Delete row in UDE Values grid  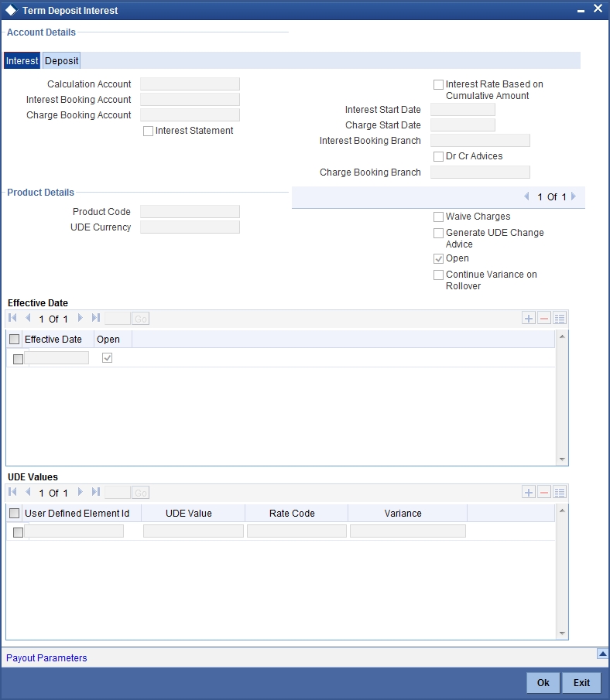pyautogui.click(x=544, y=493)
